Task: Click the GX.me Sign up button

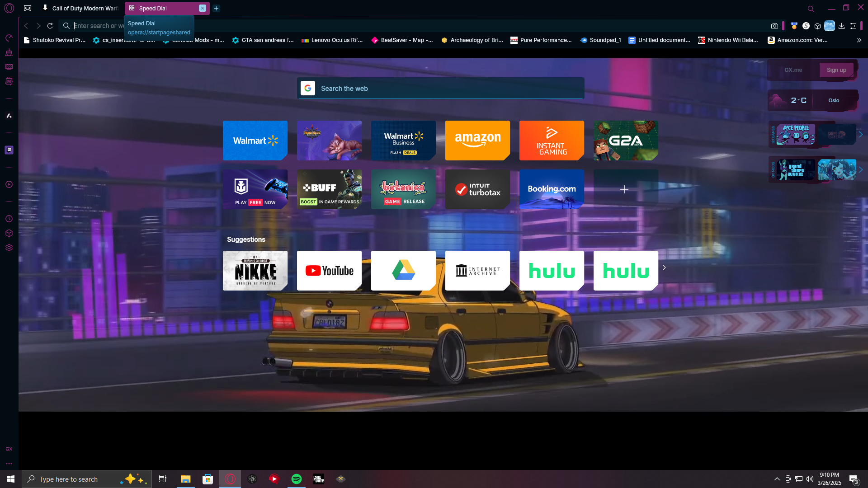Action: coord(836,70)
